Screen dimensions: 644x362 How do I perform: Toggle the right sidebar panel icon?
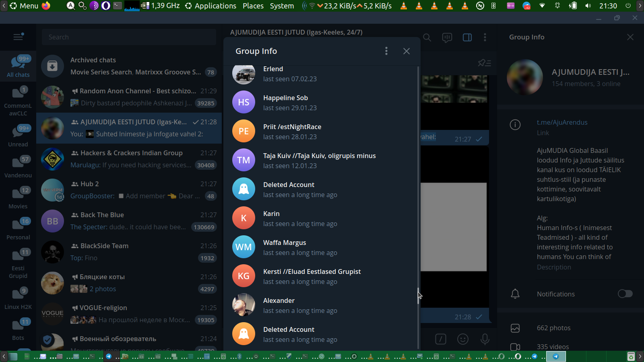click(x=467, y=37)
